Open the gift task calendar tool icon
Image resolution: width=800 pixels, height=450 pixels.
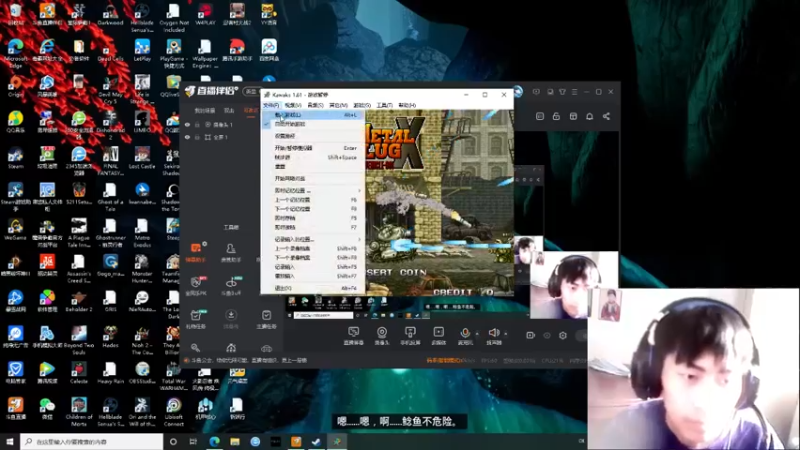tap(196, 315)
